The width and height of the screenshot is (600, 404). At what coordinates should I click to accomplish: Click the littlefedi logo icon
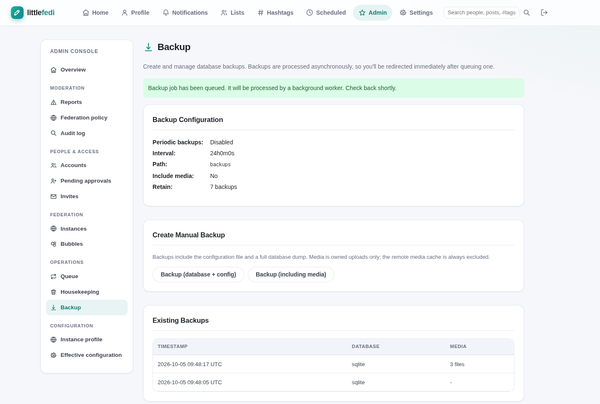(17, 13)
